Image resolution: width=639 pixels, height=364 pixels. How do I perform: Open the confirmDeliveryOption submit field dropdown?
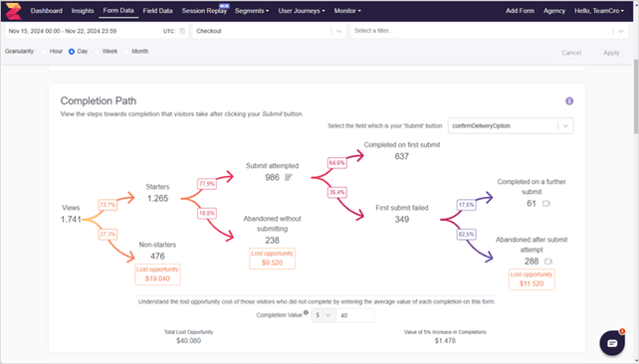point(511,126)
